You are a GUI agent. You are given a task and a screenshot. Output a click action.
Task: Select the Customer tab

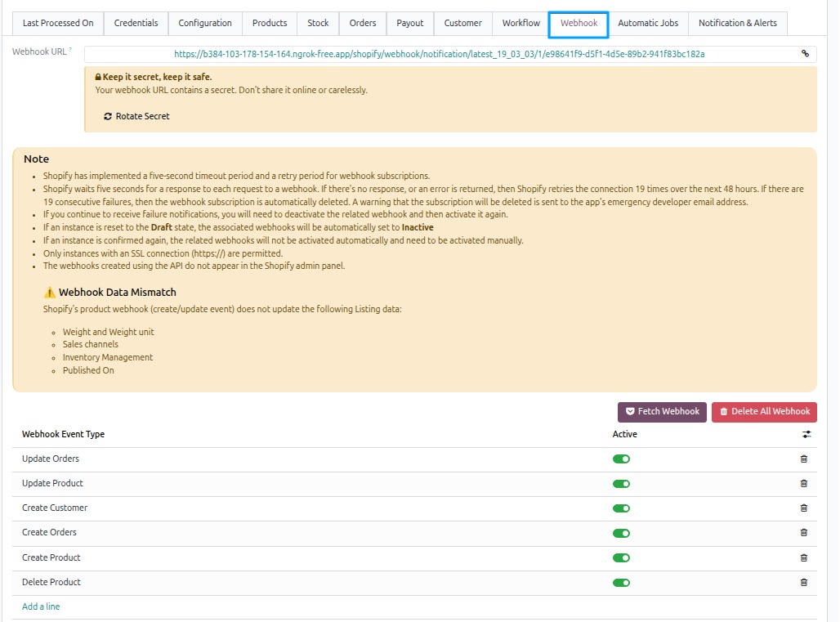click(462, 23)
